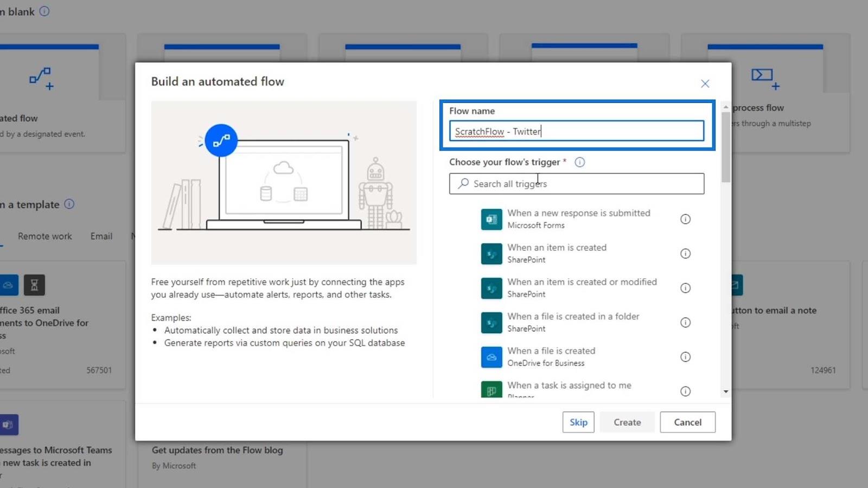Viewport: 868px width, 488px height.
Task: Click the Flow name input field
Action: coord(577,131)
